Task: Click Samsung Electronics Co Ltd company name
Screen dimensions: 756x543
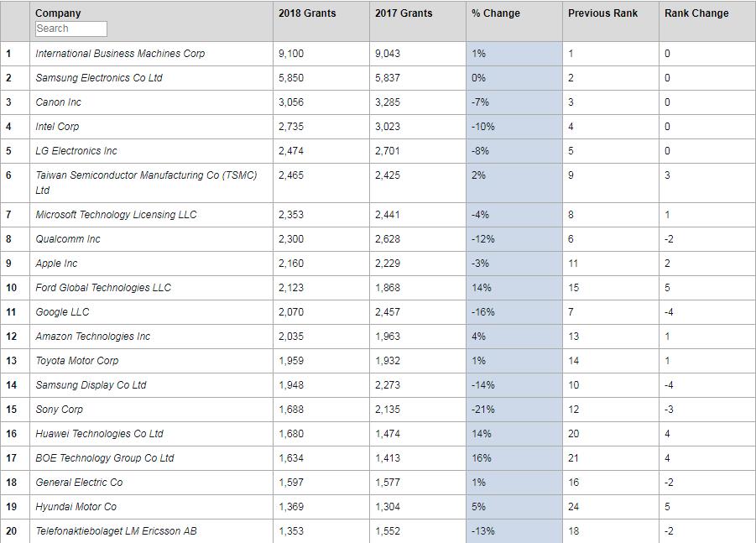Action: coord(99,78)
